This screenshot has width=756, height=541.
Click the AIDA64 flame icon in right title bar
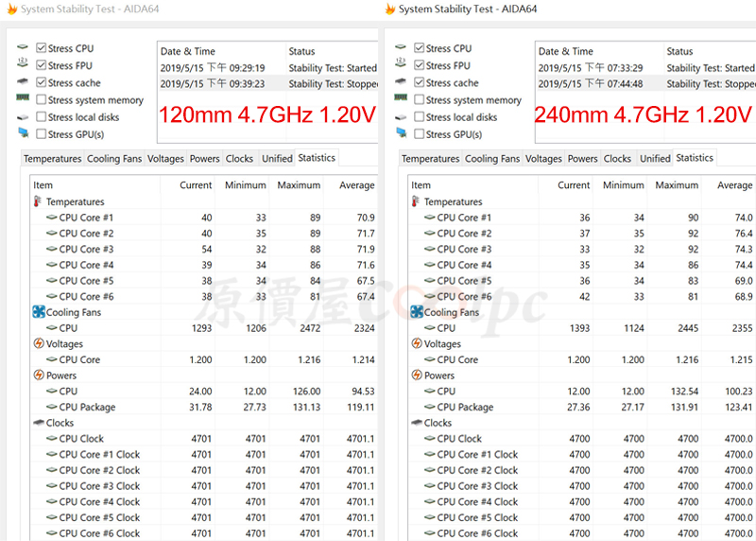click(390, 9)
